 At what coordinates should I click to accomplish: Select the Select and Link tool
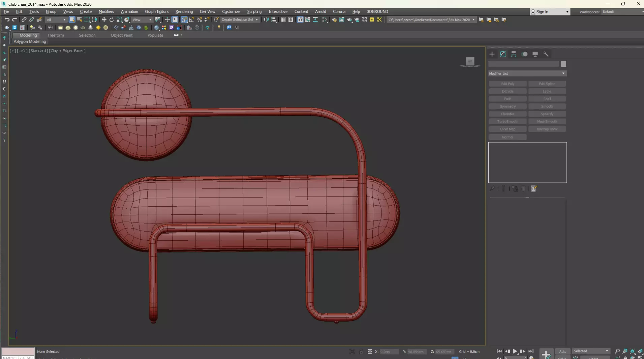tap(24, 20)
